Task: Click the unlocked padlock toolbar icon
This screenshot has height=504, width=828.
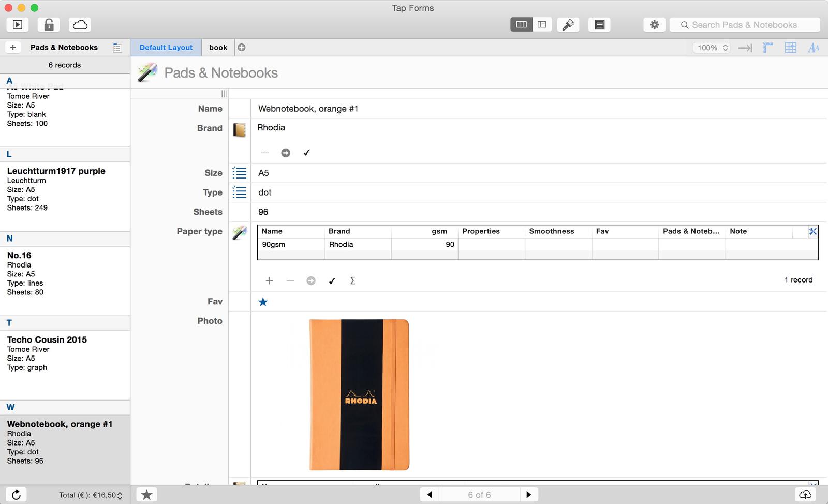Action: click(x=49, y=24)
